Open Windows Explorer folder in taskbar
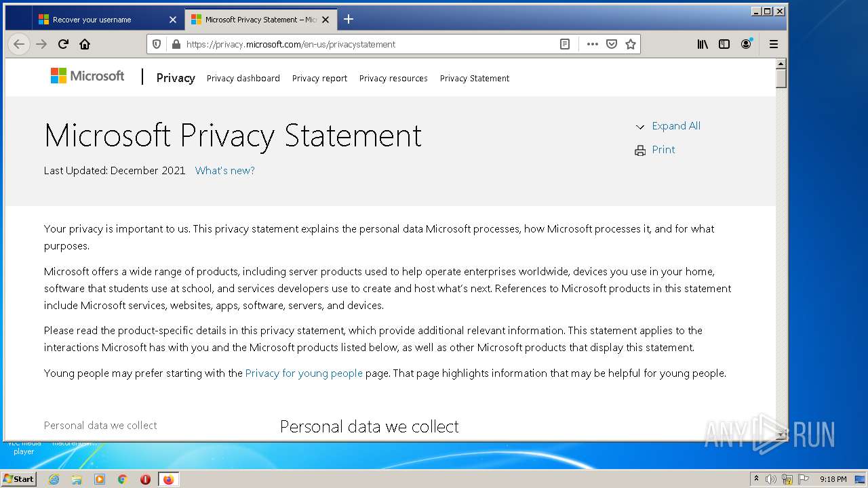868x488 pixels. coord(77,479)
